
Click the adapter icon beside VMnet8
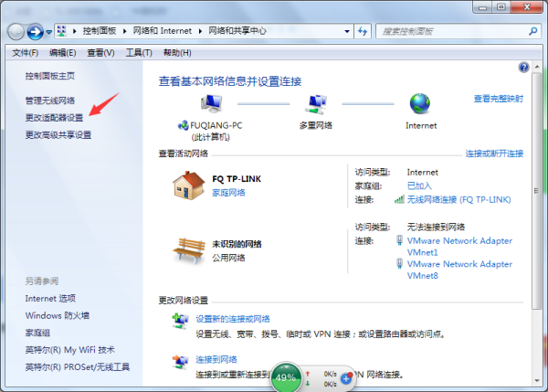pos(399,263)
